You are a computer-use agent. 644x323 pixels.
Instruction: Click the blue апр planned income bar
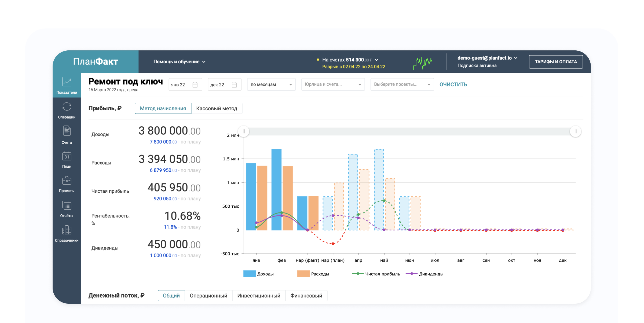pos(353,192)
